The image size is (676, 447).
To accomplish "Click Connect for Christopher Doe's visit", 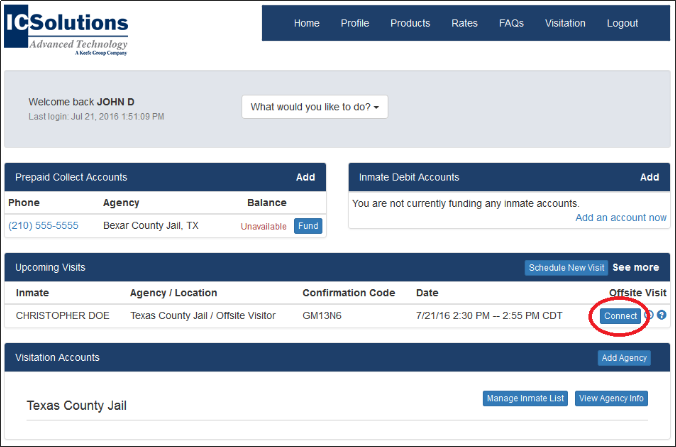I will [x=620, y=316].
